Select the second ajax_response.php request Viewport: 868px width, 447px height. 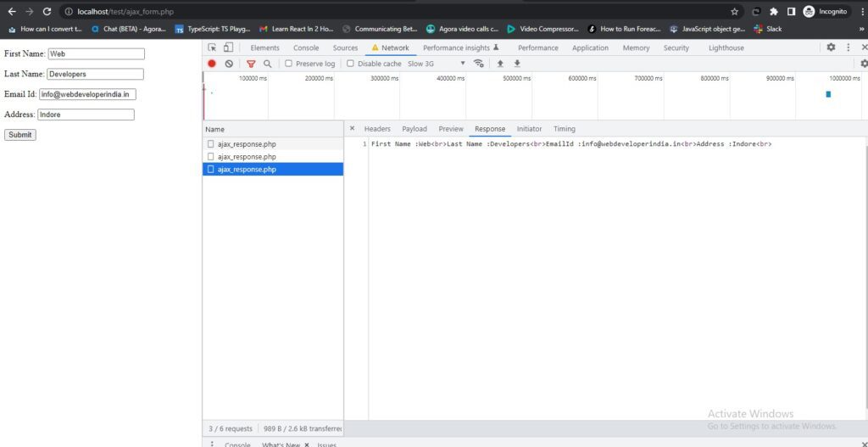pos(273,157)
